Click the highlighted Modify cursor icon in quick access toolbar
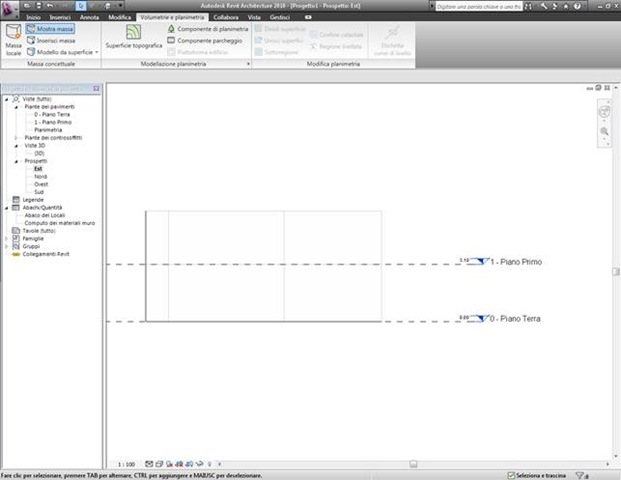Viewport: 621px width, 480px height. (81, 6)
